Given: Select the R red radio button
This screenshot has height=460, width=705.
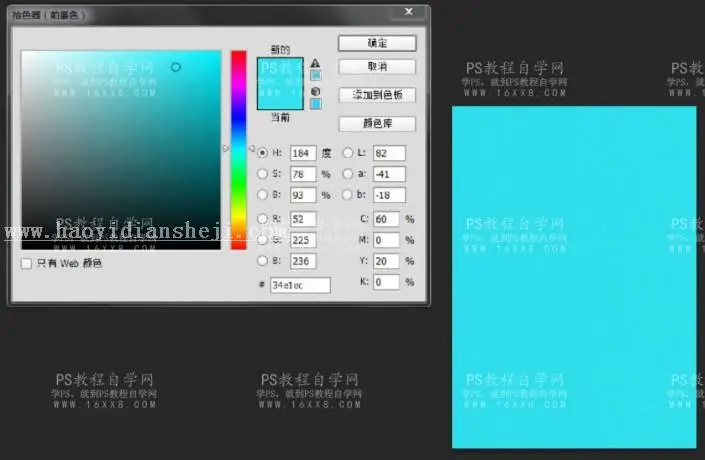Looking at the screenshot, I should tap(262, 219).
